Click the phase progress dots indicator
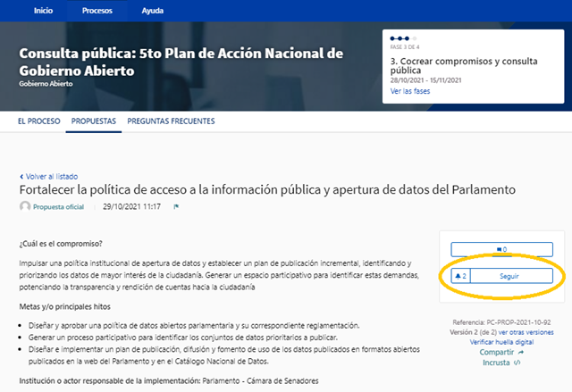The height and width of the screenshot is (392, 572). [403, 38]
